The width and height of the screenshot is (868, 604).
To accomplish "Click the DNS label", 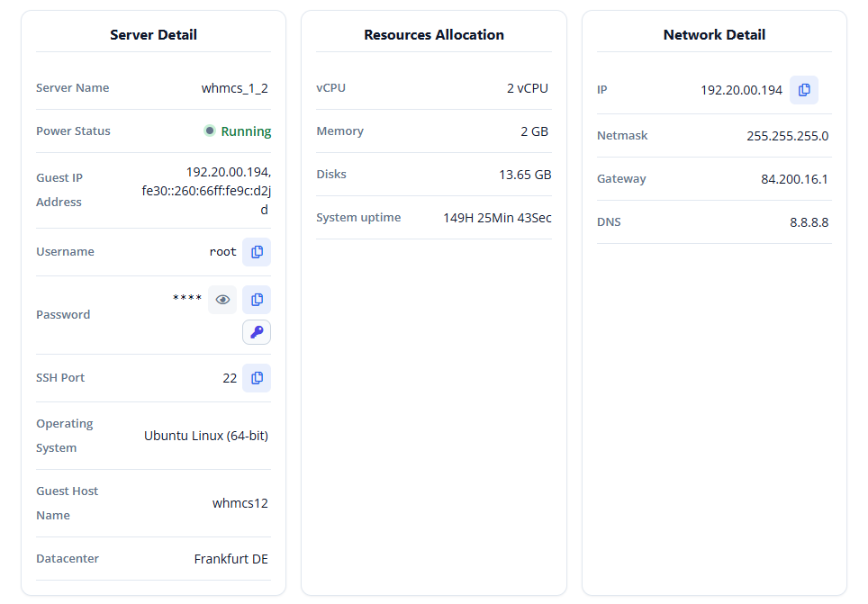I will (x=609, y=222).
